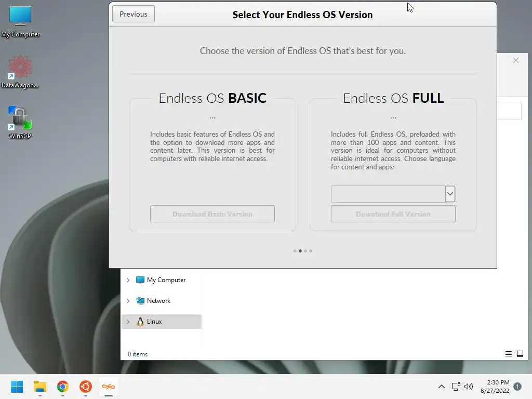The image size is (532, 399).
Task: Open the language dropdown arrow for Endless OS FULL
Action: [x=450, y=194]
